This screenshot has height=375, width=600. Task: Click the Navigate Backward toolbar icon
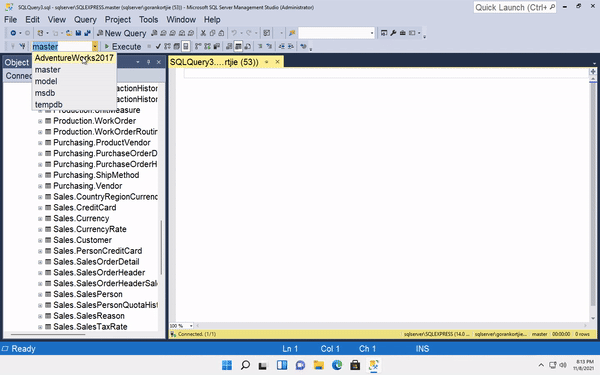(x=13, y=33)
